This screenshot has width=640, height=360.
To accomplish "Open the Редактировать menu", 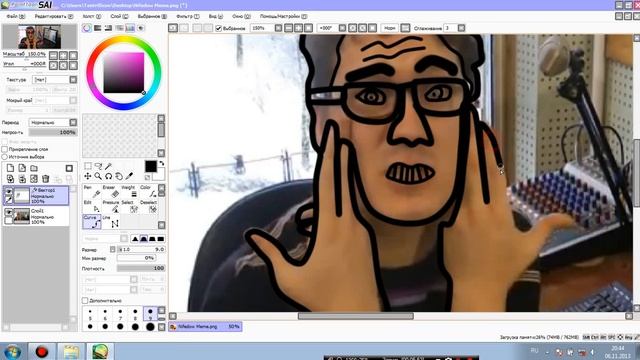I will [x=53, y=16].
